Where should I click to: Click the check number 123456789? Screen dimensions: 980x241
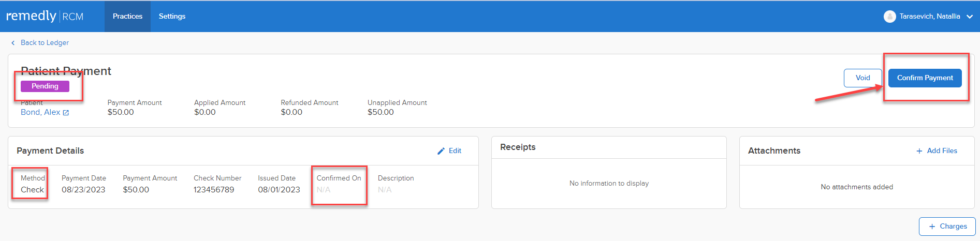214,190
